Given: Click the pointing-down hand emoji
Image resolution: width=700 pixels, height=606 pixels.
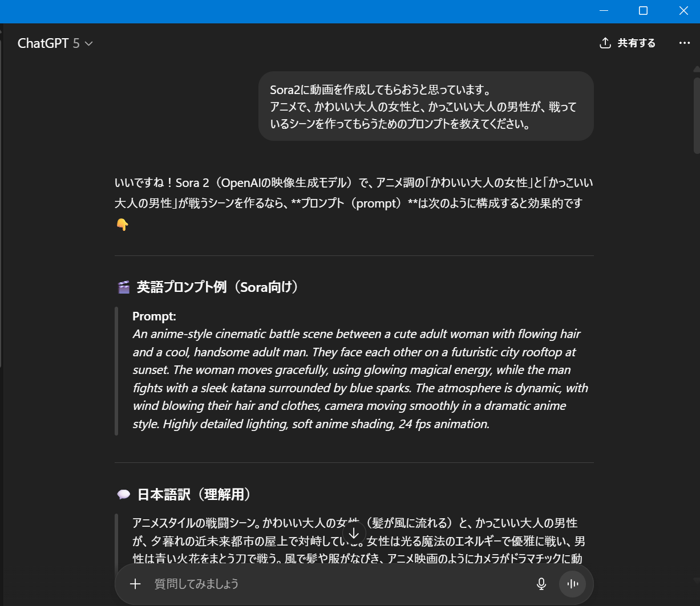Looking at the screenshot, I should pos(122,225).
